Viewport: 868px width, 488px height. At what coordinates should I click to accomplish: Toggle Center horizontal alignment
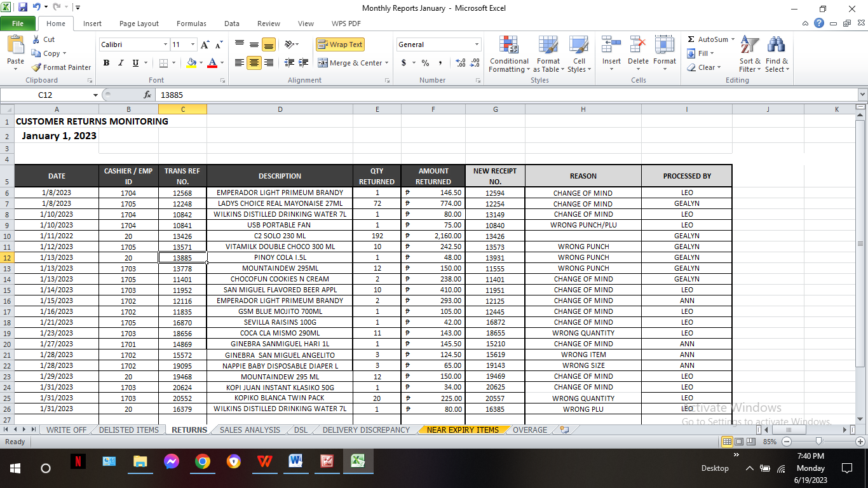pos(254,63)
